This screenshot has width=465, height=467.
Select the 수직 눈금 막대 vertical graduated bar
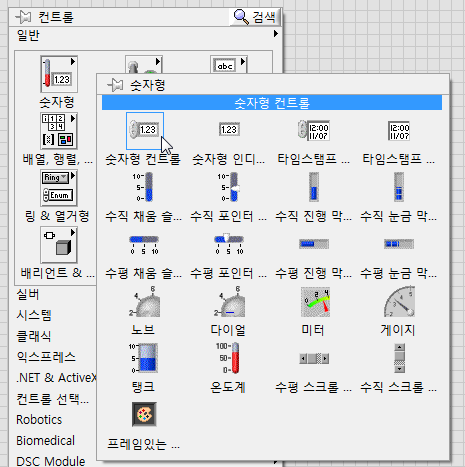coord(399,187)
